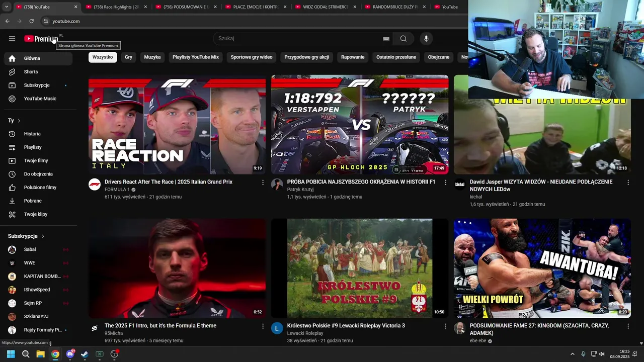Viewport: 644px width, 362px height.
Task: Open options menu for PRÓBA POBICIA video
Action: [445, 183]
